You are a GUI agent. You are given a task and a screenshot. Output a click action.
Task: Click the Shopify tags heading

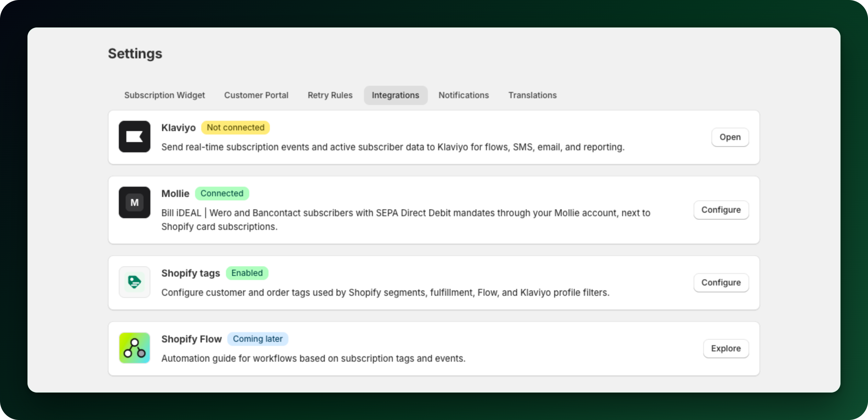[191, 273]
